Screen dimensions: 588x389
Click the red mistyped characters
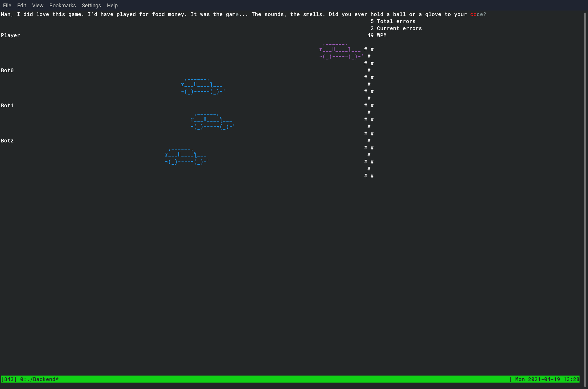pos(473,14)
